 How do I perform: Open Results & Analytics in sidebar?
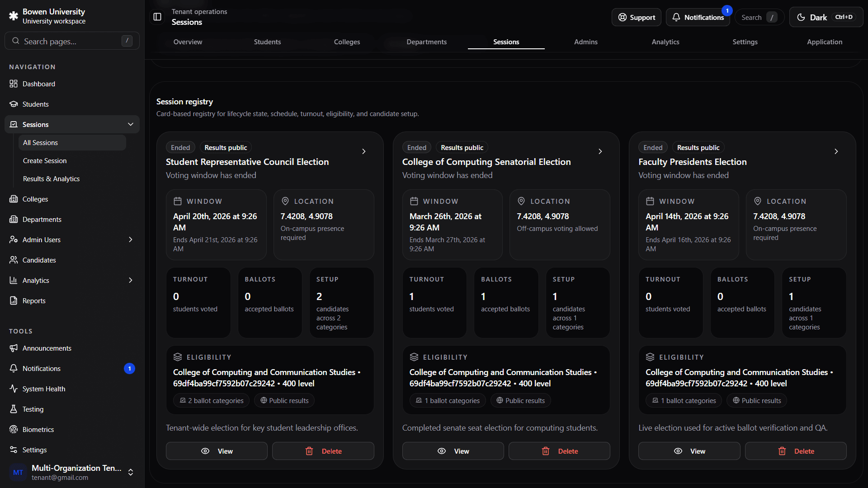tap(72, 178)
